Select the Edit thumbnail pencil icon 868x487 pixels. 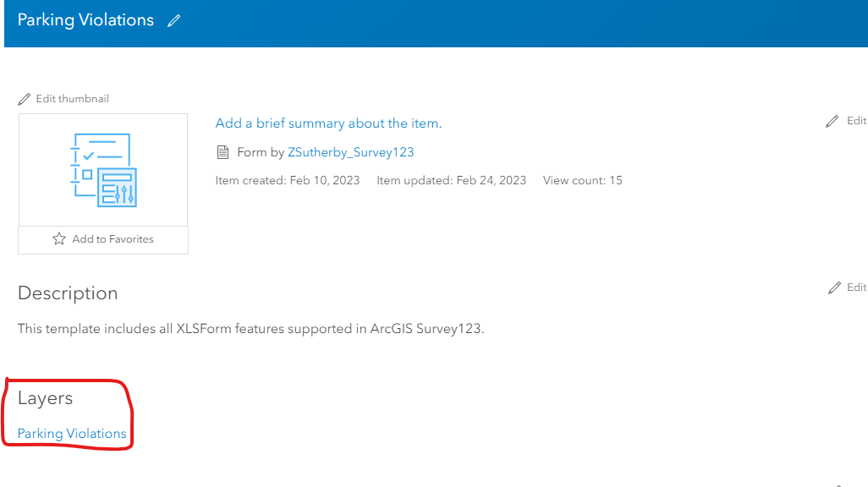[x=25, y=98]
